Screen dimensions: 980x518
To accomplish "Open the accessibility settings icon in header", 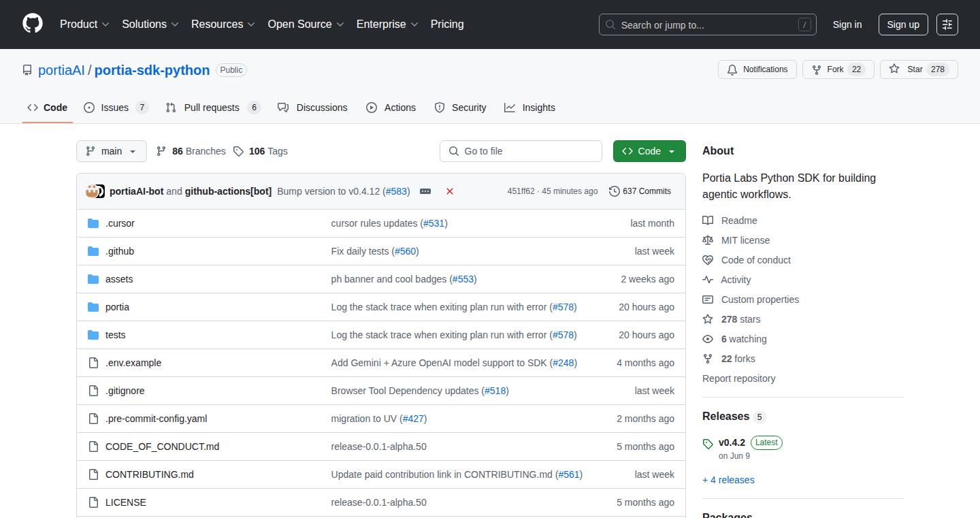I will 947,25.
